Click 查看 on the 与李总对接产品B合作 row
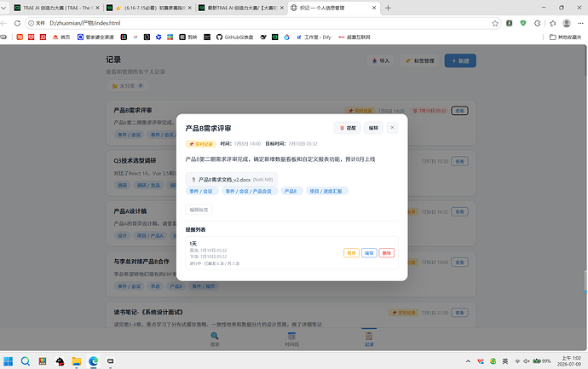588x369 pixels. [459, 262]
